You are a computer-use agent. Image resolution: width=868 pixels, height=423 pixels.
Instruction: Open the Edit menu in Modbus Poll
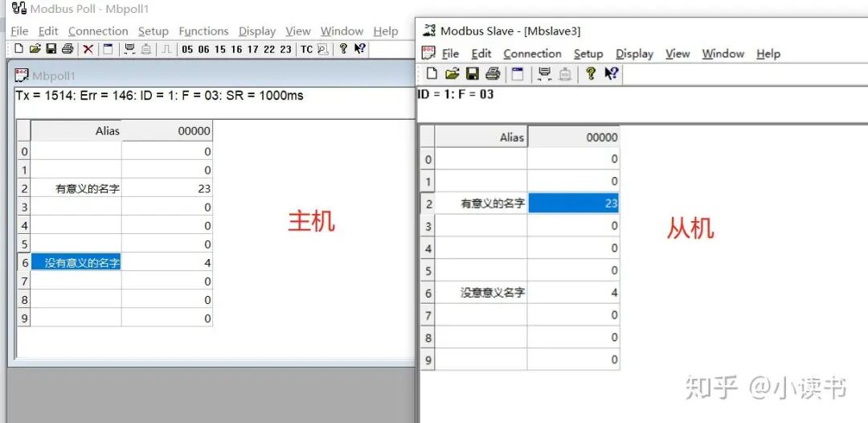coord(48,31)
